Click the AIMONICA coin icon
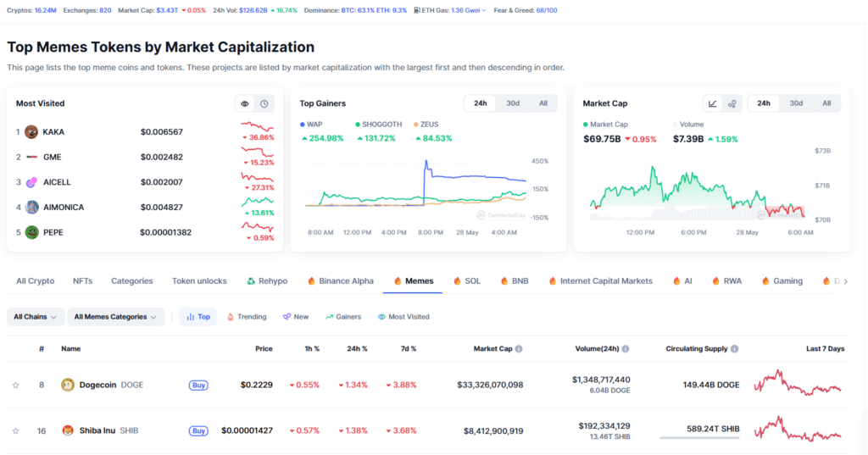Image resolution: width=868 pixels, height=455 pixels. (x=31, y=207)
